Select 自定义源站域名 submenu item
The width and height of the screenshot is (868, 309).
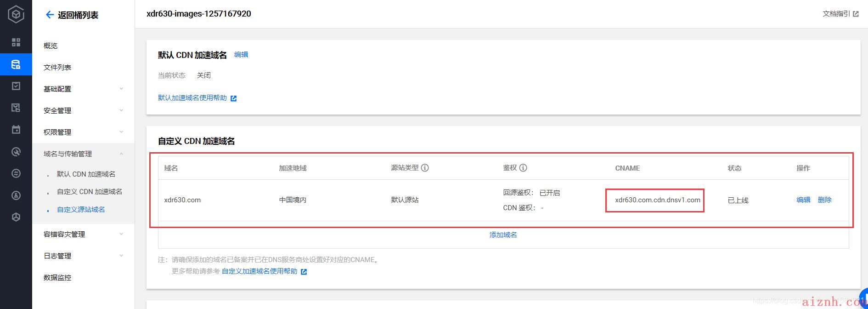click(81, 209)
